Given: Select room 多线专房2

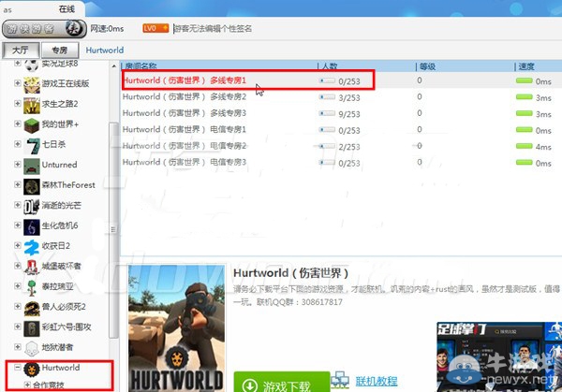Looking at the screenshot, I should [x=185, y=96].
